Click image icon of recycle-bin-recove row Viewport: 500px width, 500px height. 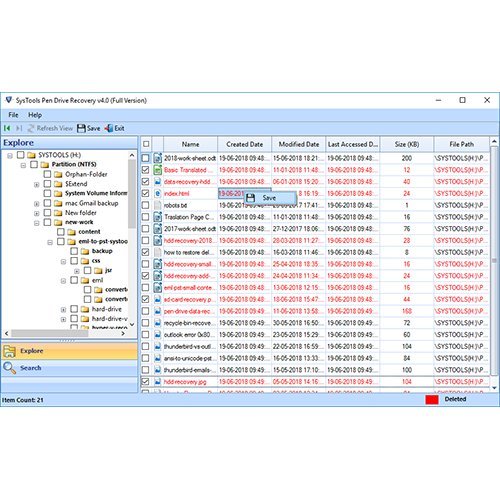(x=157, y=323)
